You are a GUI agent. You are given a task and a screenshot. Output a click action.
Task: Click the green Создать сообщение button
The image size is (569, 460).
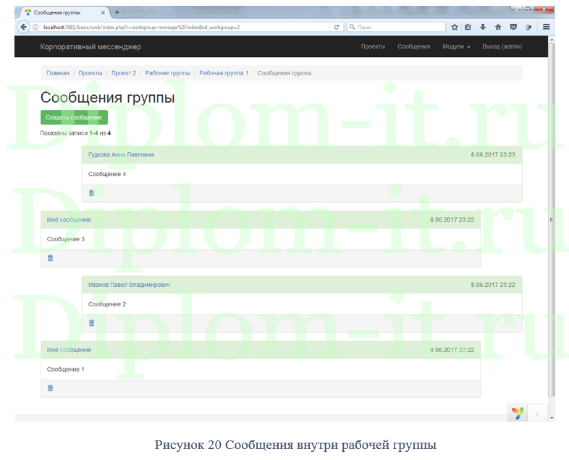74,117
